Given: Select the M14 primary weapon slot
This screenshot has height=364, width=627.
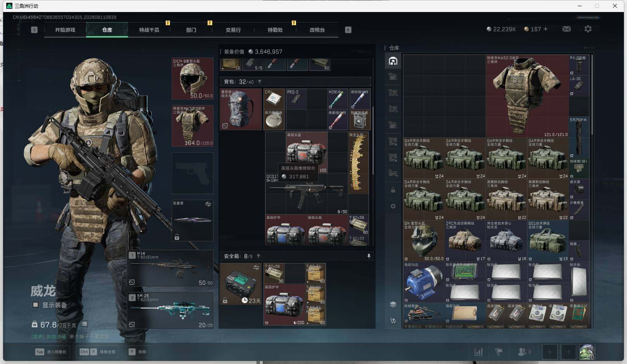Looking at the screenshot, I should coord(171,268).
